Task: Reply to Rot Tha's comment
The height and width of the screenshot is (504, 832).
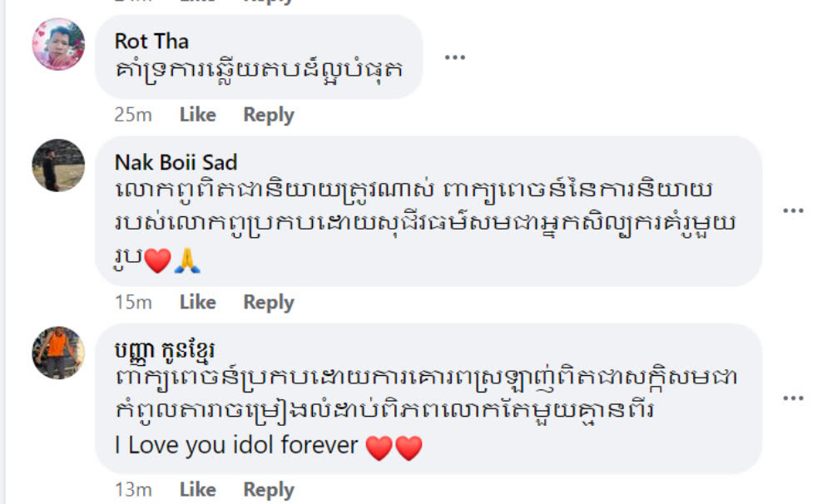Action: 268,115
